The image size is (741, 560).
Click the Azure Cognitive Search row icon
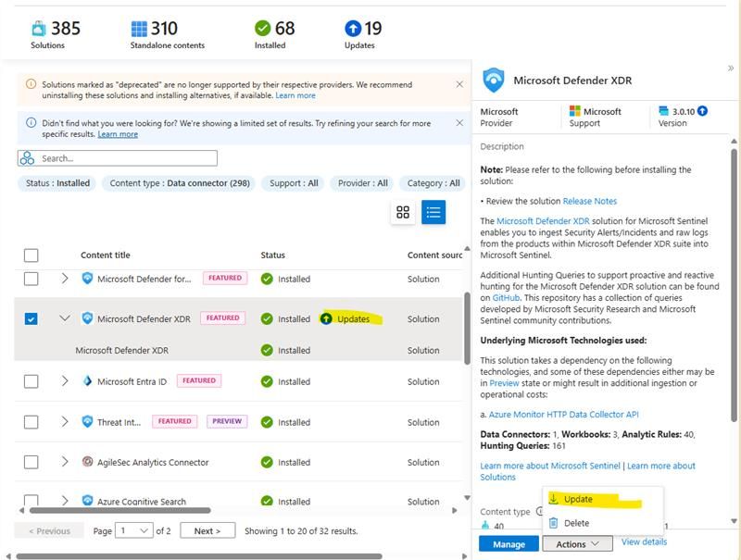tap(87, 500)
